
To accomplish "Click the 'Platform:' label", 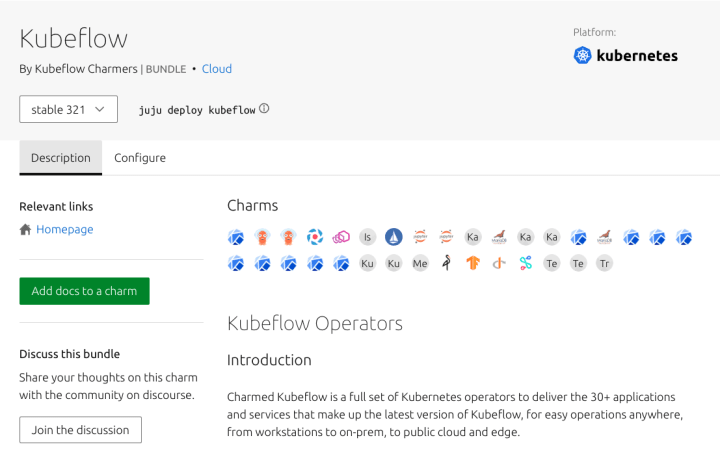I will click(x=595, y=32).
